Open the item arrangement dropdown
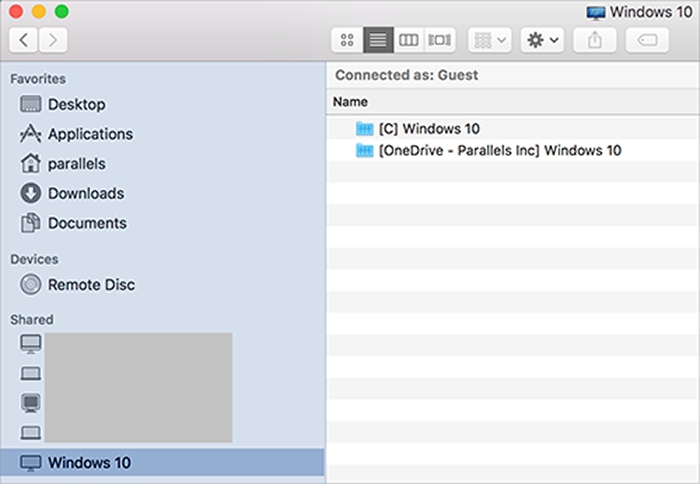Viewport: 700px width, 484px height. click(490, 40)
